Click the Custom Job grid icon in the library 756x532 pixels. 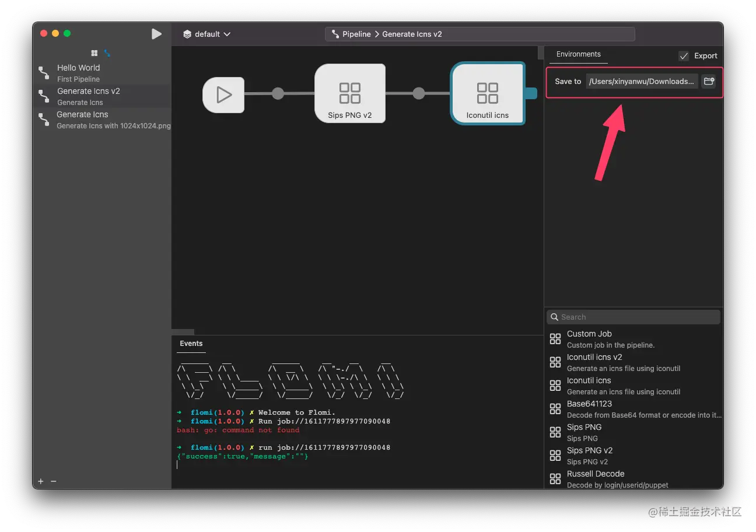[555, 338]
